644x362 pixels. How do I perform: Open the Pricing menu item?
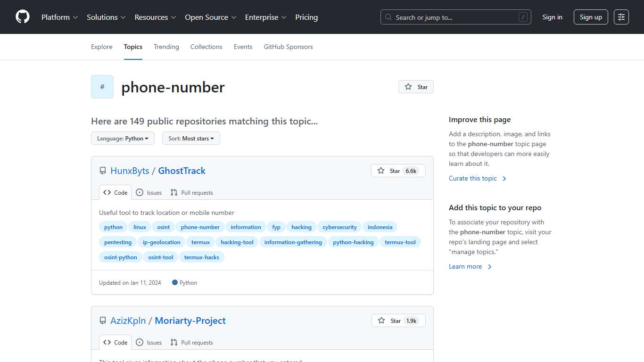[306, 17]
